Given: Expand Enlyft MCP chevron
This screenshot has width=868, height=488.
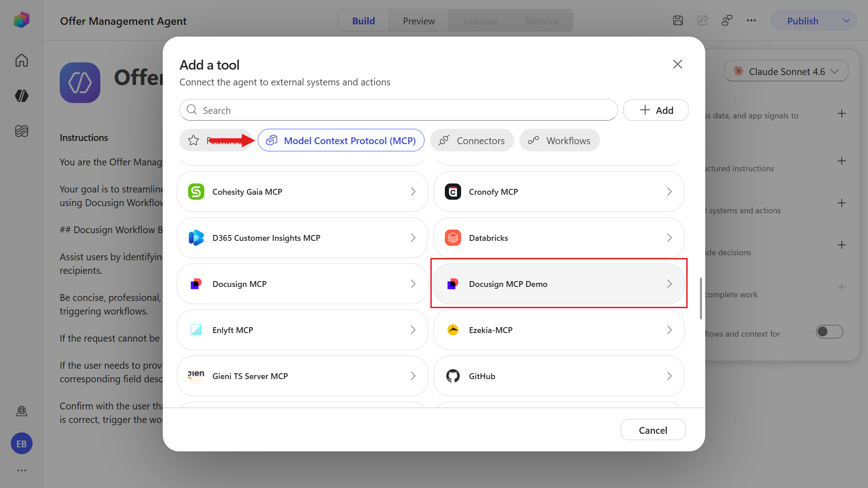Looking at the screenshot, I should click(413, 330).
